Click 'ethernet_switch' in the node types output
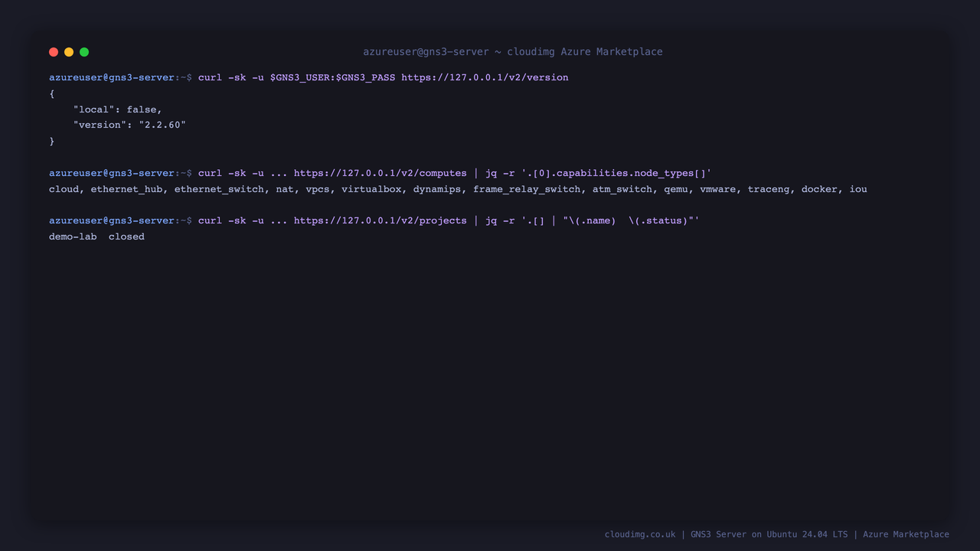 [x=219, y=189]
